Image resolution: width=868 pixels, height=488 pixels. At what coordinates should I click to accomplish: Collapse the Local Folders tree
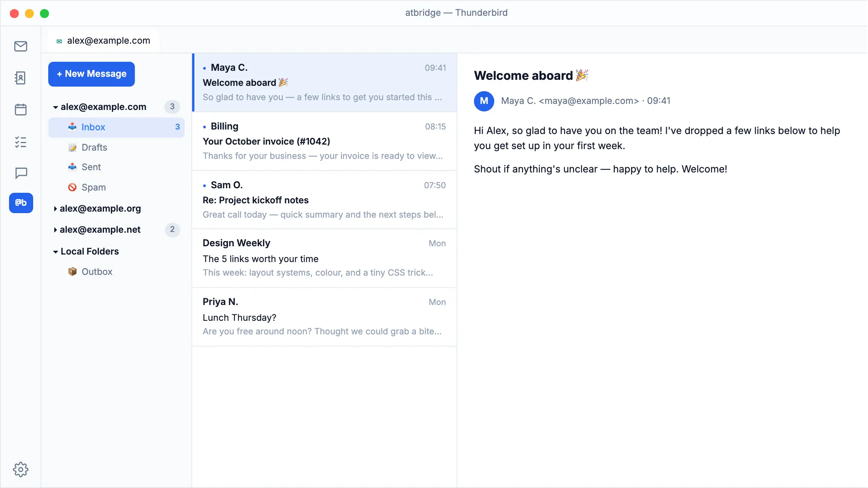[55, 252]
